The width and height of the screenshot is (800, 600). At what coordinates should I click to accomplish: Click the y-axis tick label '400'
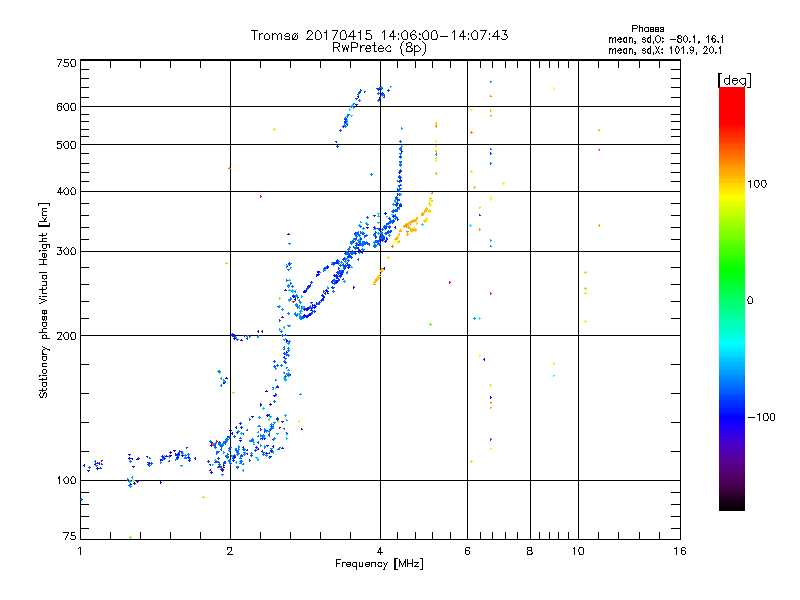(66, 191)
